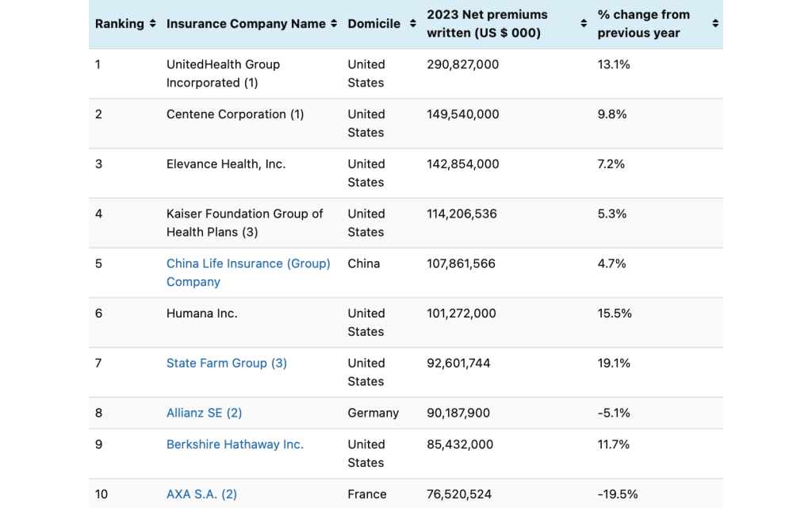
Task: Click the sort icon beside Insurance Company Name
Action: click(335, 24)
